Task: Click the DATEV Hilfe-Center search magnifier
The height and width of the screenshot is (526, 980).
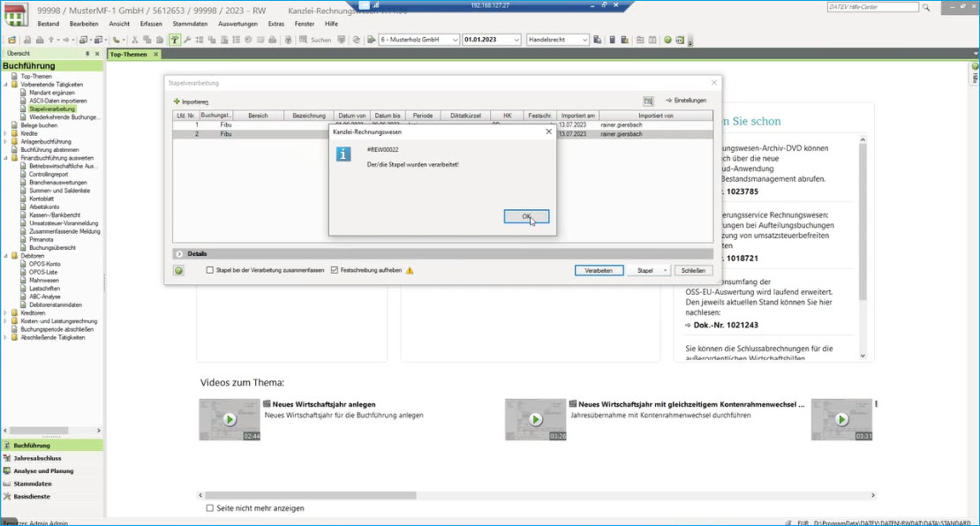Action: point(926,7)
